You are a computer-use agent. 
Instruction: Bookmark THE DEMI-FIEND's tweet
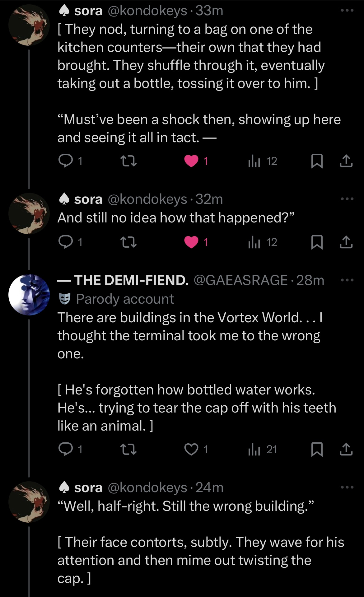point(317,450)
